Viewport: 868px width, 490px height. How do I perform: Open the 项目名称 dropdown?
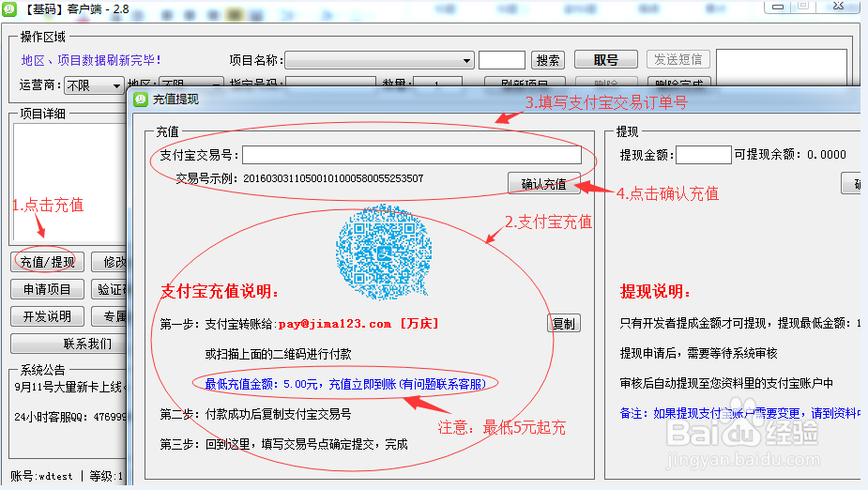pos(379,60)
